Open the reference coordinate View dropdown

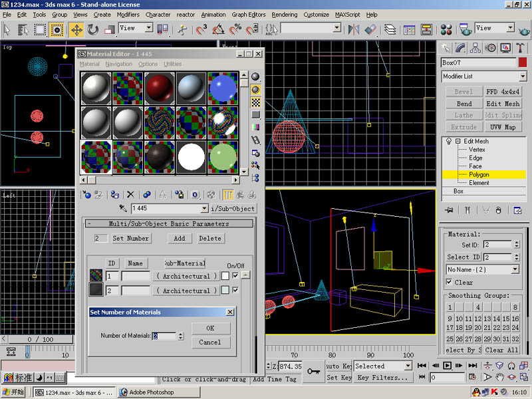click(x=149, y=28)
